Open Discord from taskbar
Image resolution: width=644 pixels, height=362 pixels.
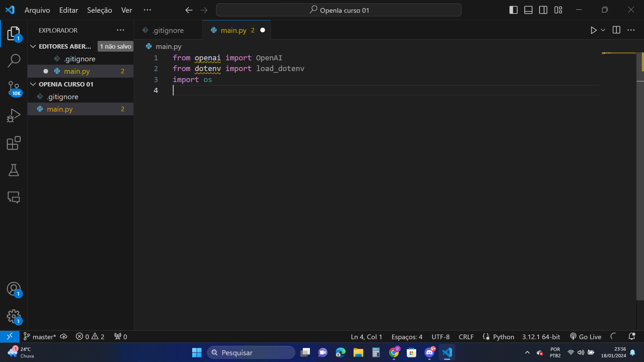point(429,353)
